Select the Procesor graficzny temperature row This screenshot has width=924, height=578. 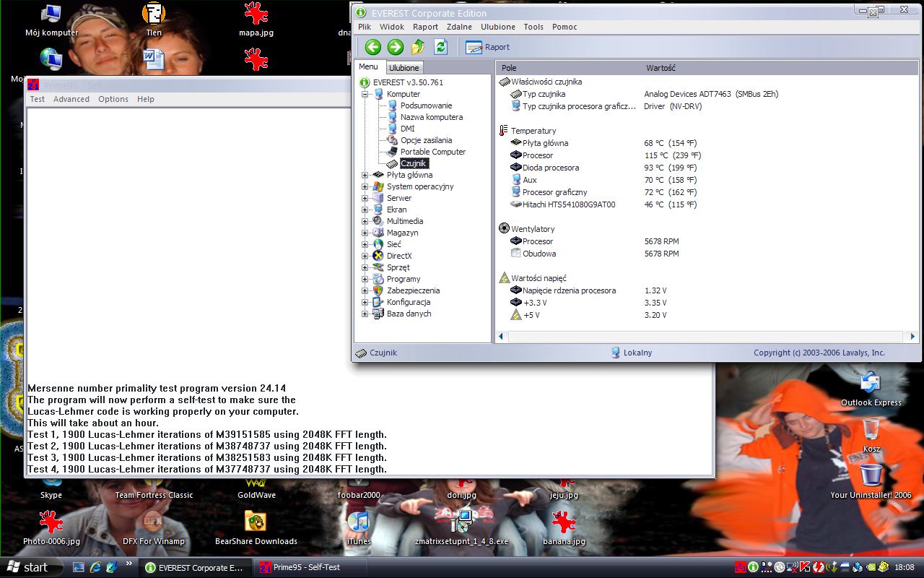click(707, 192)
